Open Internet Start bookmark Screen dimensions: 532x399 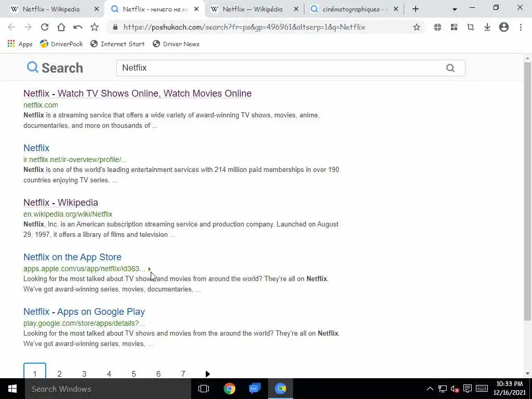118,44
